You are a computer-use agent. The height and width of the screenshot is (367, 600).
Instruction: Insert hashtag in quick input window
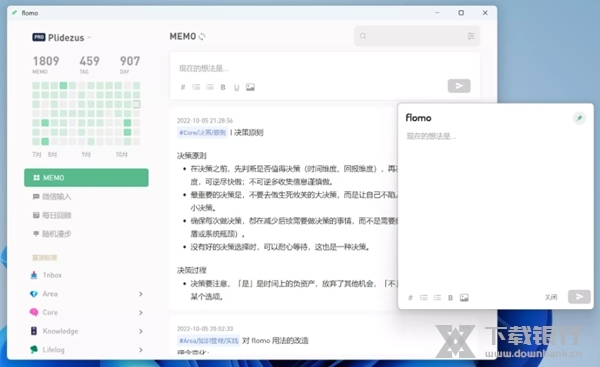[410, 297]
